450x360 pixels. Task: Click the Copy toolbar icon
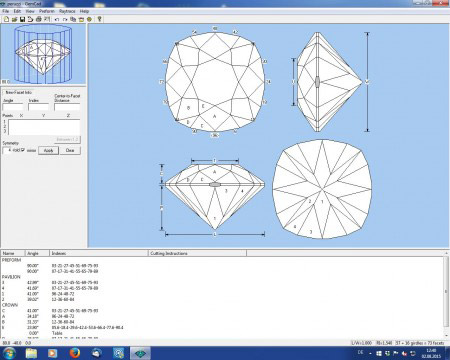pos(73,19)
